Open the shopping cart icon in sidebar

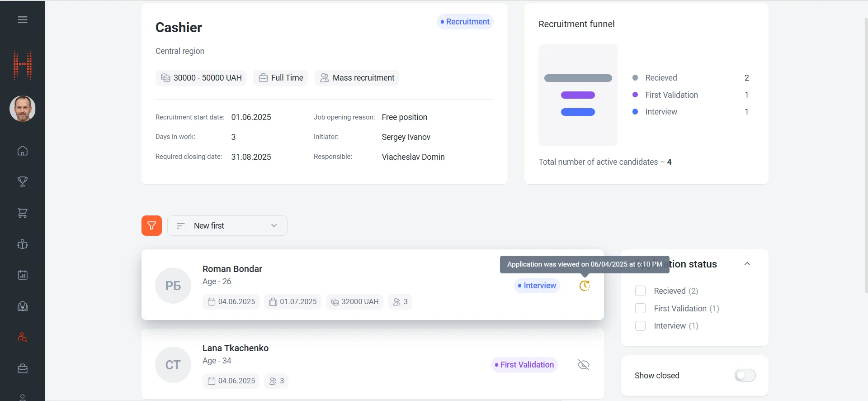[x=23, y=213]
